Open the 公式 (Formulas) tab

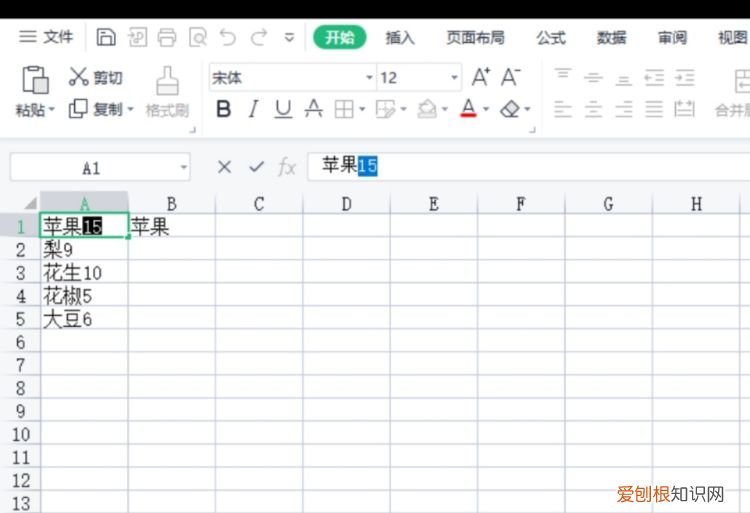(x=550, y=38)
